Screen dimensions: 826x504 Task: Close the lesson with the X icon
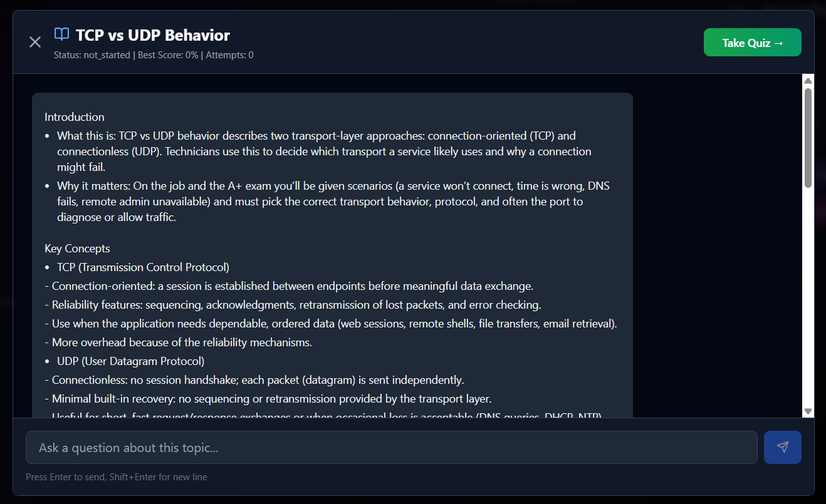click(35, 42)
